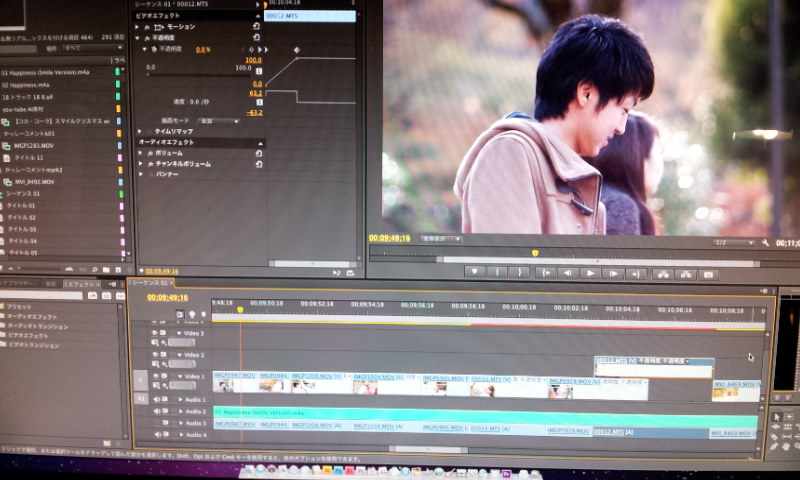Click the timeline playhead marker
Image resolution: width=800 pixels, height=480 pixels.
pos(240,310)
